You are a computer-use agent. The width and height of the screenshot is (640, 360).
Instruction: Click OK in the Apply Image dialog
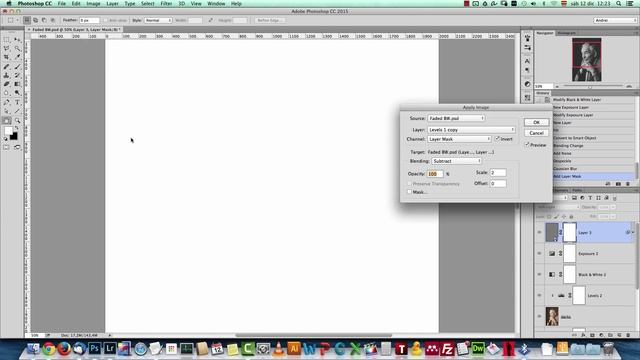coord(536,122)
